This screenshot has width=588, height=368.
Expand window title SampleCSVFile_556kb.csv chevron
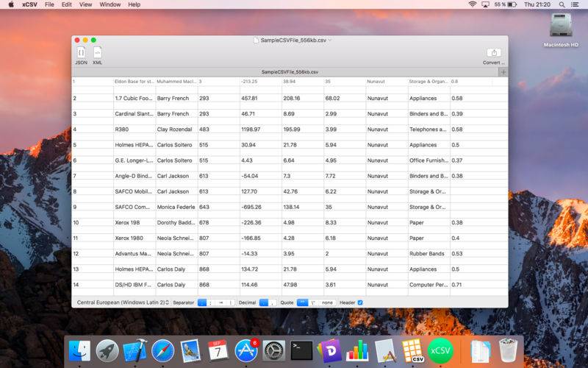coord(330,40)
